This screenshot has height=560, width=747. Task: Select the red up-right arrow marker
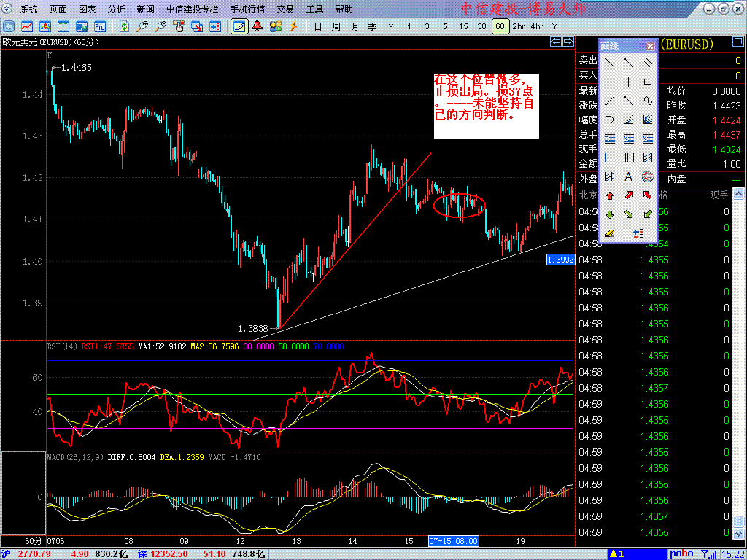pos(628,195)
